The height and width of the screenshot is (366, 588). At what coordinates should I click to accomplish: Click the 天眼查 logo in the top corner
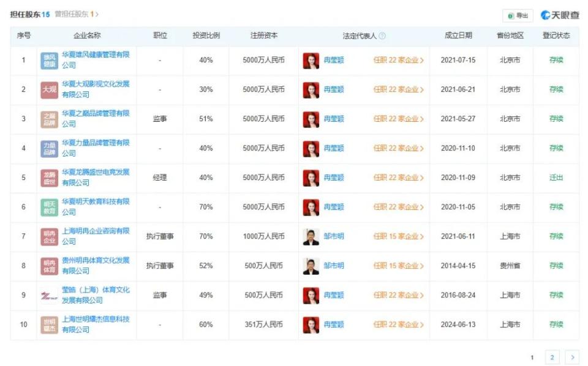(x=559, y=14)
